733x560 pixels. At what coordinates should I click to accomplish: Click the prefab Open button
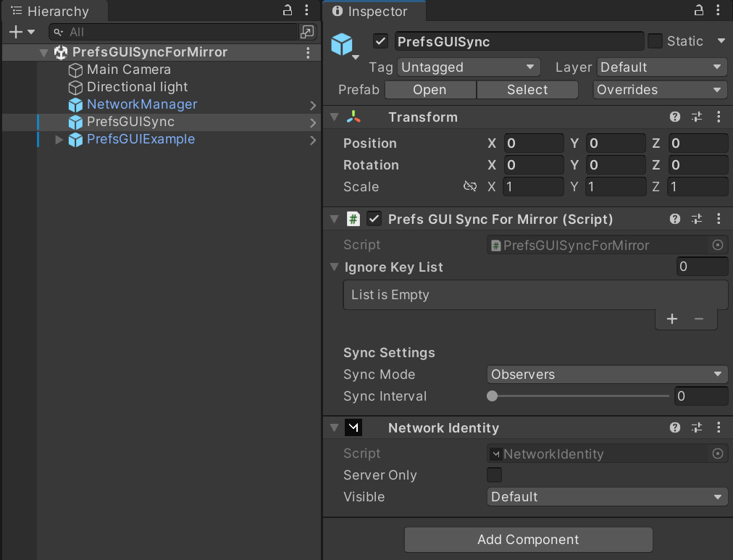click(430, 90)
